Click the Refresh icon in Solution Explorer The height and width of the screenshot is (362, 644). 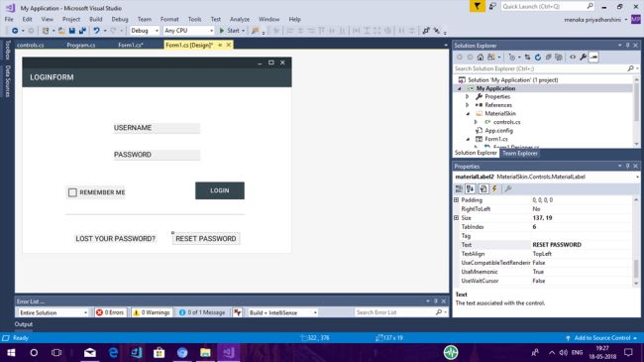click(x=538, y=58)
